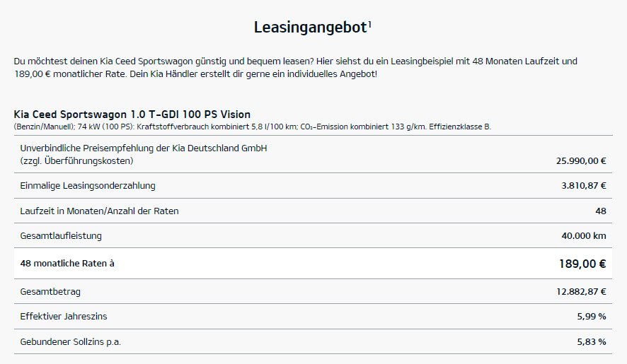Click the highlighted 48 monatliche Raten à label
This screenshot has width=627, height=364.
[x=67, y=263]
